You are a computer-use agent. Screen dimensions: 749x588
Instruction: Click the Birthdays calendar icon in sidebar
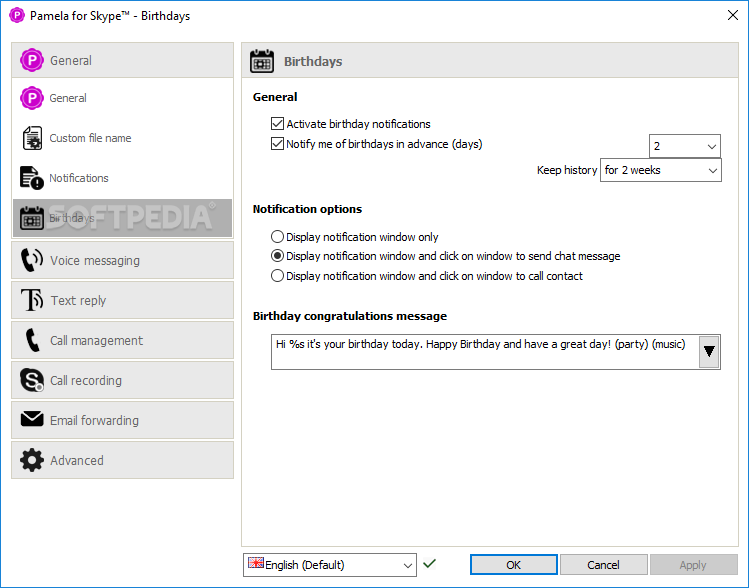(32, 218)
